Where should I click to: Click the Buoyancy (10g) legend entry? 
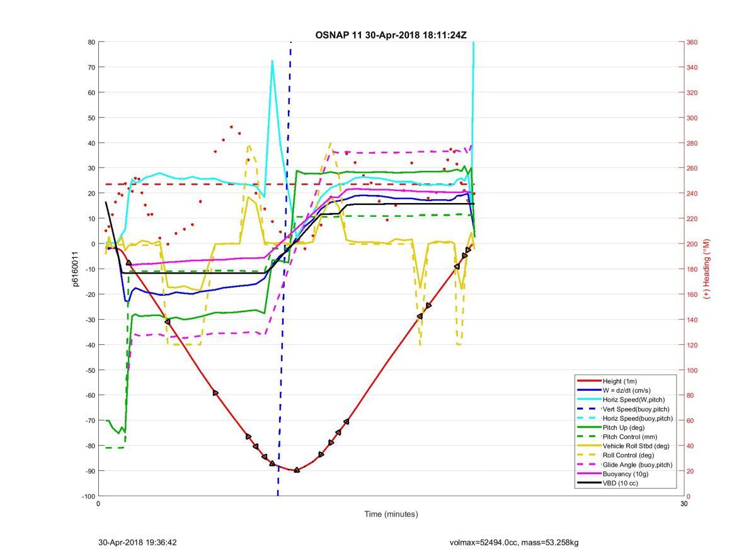point(625,474)
